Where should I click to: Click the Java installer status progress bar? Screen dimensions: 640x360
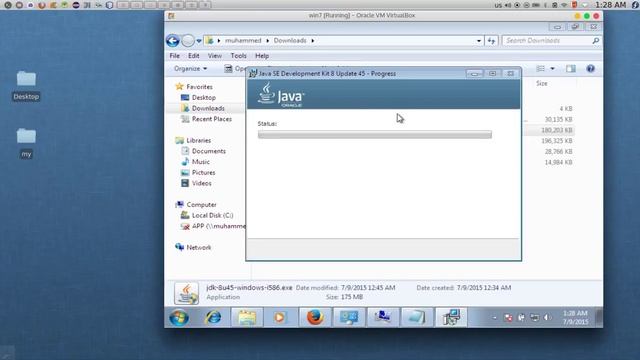click(x=375, y=135)
